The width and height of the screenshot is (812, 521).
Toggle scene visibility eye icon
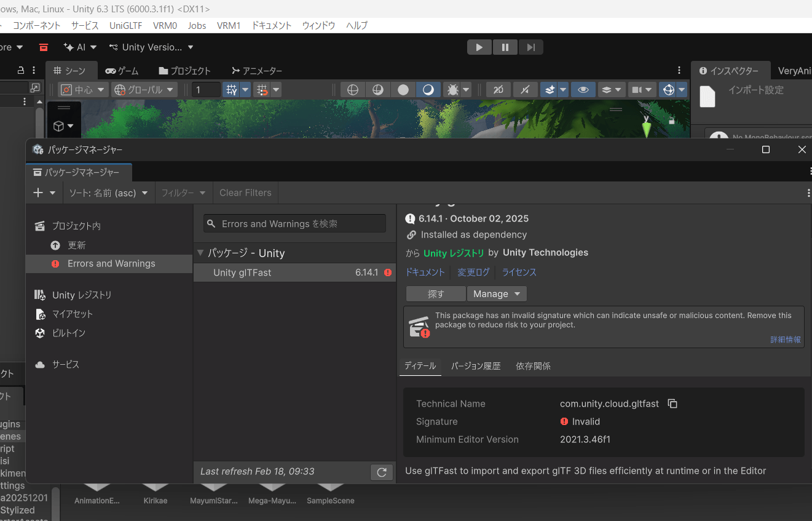pyautogui.click(x=583, y=90)
